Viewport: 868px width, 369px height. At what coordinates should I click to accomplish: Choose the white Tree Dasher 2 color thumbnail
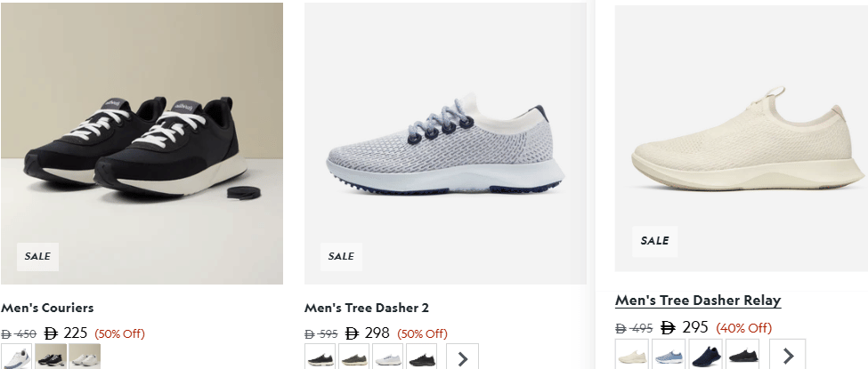388,358
